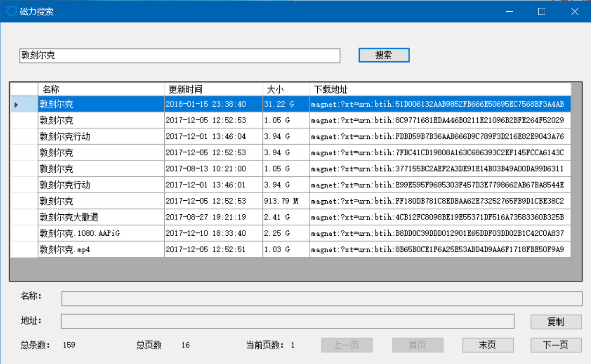The height and width of the screenshot is (364, 591).
Task: Click the search keyword input field
Action: 179,56
